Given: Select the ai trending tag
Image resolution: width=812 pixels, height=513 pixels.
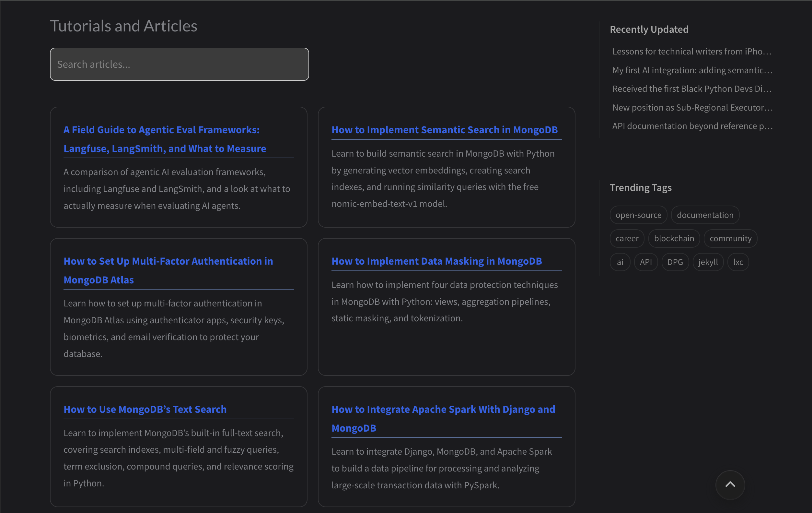Looking at the screenshot, I should click(x=620, y=262).
